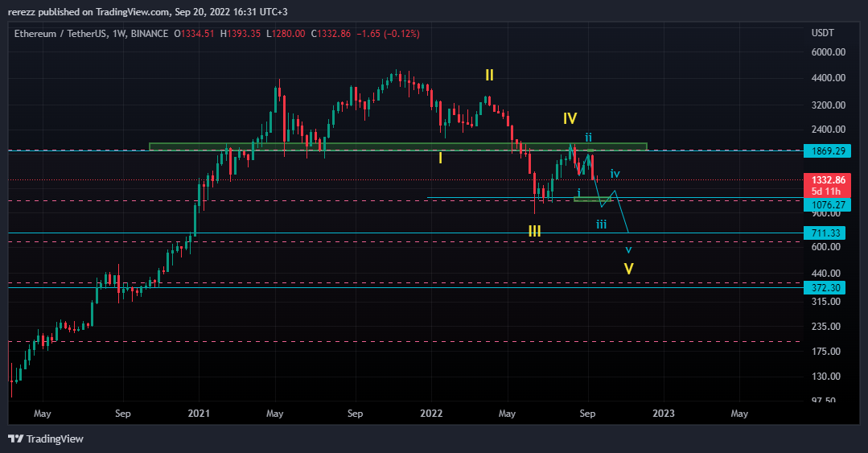Viewport: 868px width, 453px height.
Task: Select the 1869.29 horizontal line price tag
Action: 827,150
